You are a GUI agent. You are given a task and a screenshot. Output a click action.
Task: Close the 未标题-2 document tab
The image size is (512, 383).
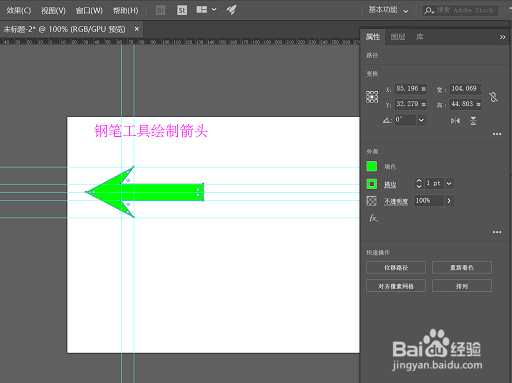point(137,29)
